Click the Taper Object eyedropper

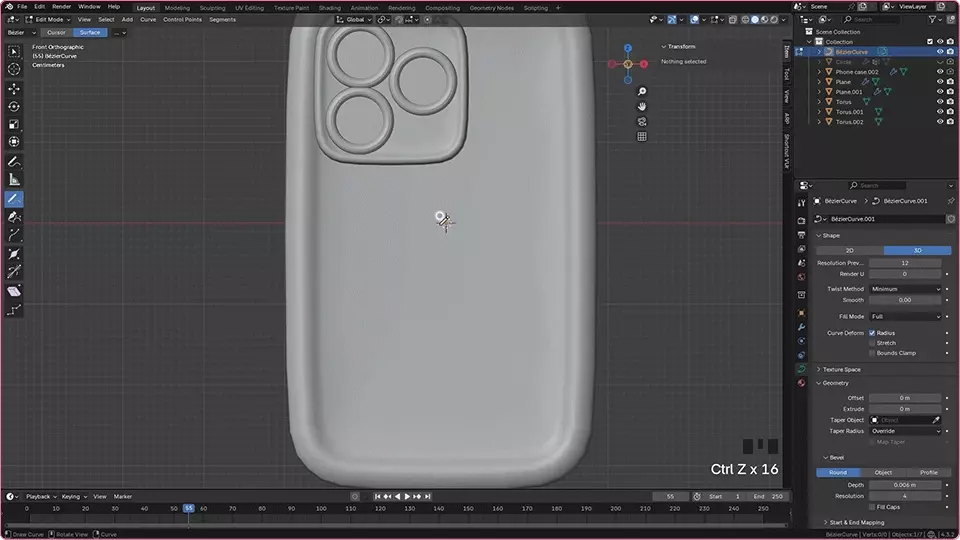[936, 420]
